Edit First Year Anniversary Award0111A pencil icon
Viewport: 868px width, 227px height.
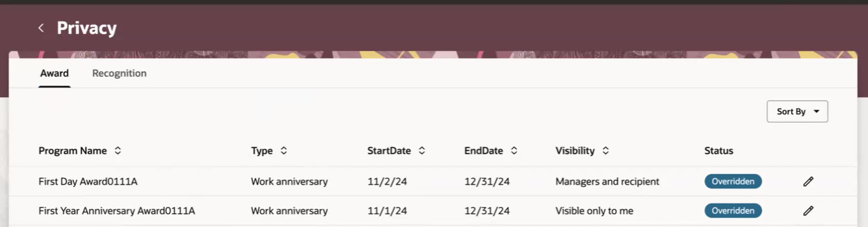pos(808,211)
